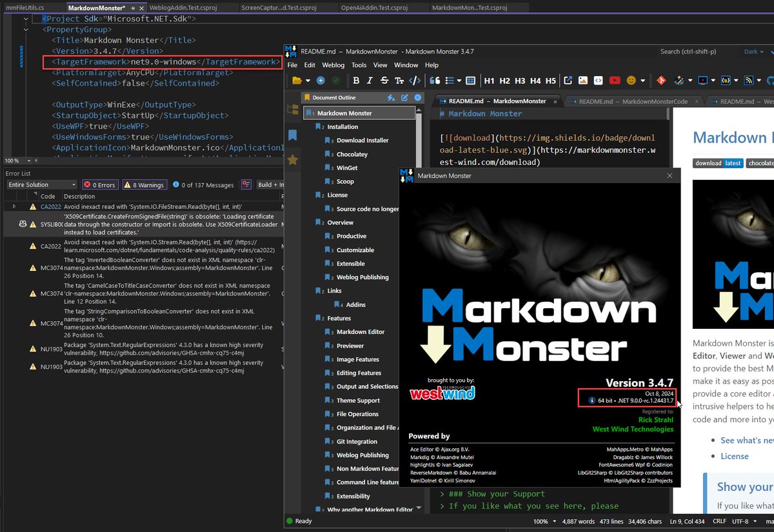Click the CRLF line ending in status bar

(x=719, y=521)
